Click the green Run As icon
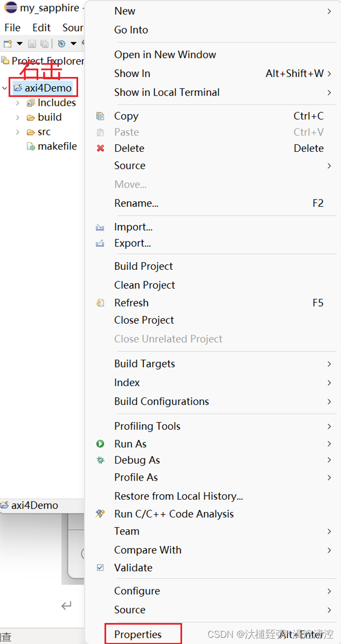 [x=100, y=444]
